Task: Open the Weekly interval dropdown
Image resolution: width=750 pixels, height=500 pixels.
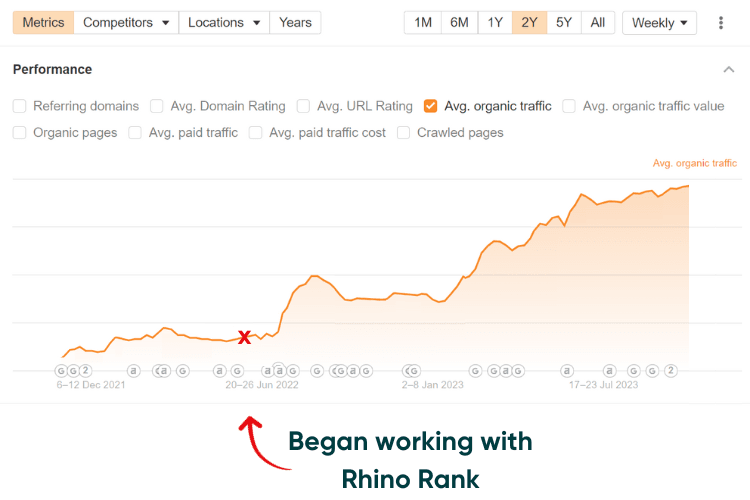Action: click(659, 22)
